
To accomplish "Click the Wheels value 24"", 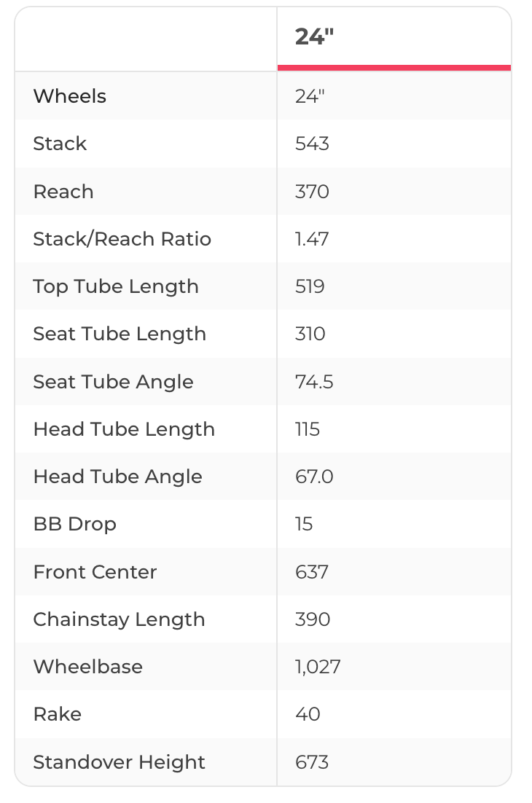I will point(310,96).
